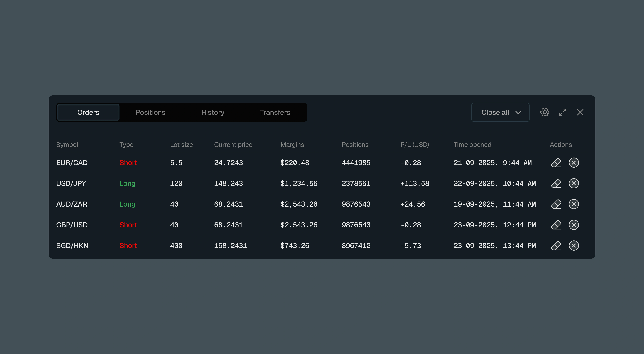This screenshot has height=354, width=644.
Task: Cancel the GBP/USD order via circled X
Action: 574,225
